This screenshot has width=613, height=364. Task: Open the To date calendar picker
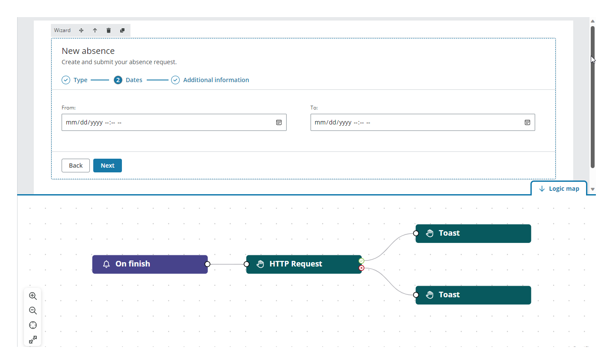(527, 122)
